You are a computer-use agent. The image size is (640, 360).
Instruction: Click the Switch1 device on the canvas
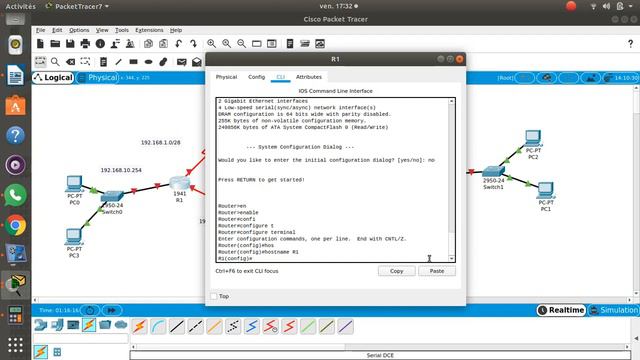point(493,171)
